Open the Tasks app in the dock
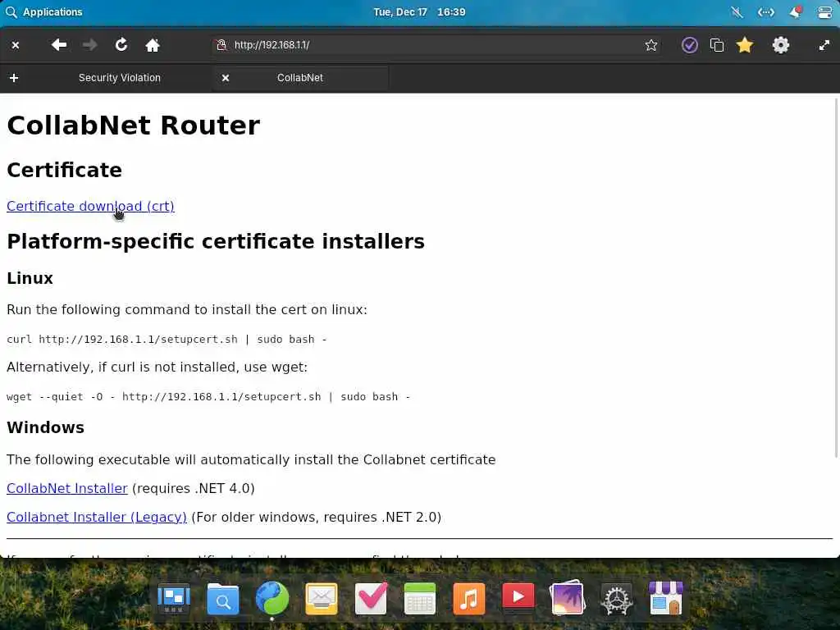The image size is (840, 630). 371,598
